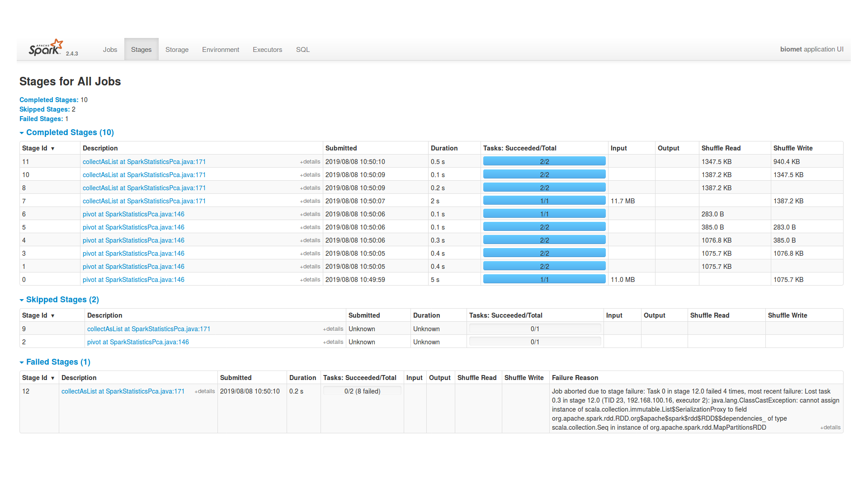Click the Skipped Stages summary link
The image size is (868, 488).
pyautogui.click(x=44, y=109)
